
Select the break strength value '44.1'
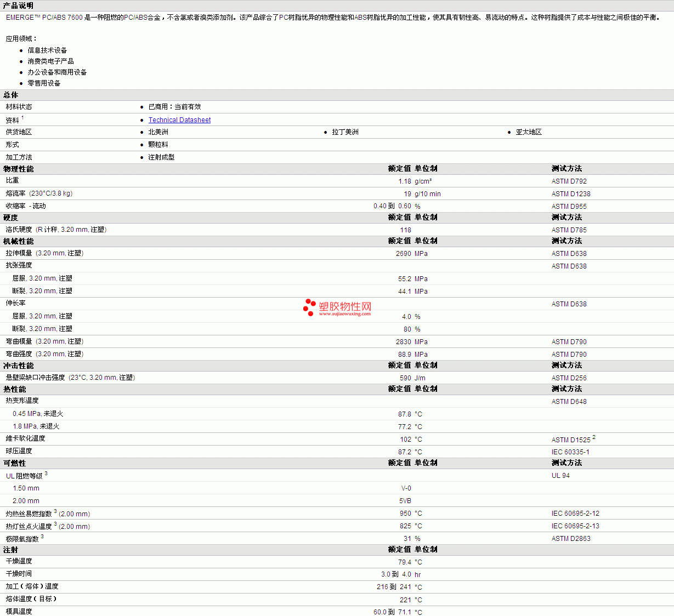[x=405, y=292]
